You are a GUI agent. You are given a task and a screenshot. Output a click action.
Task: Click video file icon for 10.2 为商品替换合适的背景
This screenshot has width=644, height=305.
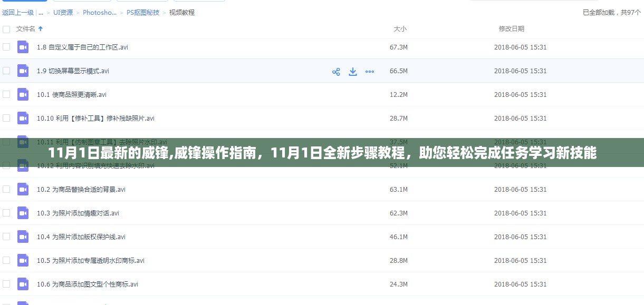tap(23, 189)
